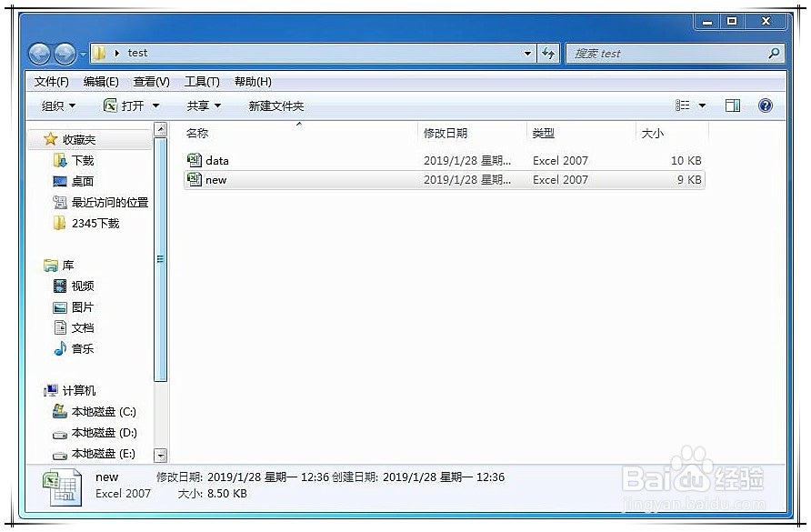811x532 pixels.
Task: Refresh the folder with the refresh icon
Action: click(549, 54)
